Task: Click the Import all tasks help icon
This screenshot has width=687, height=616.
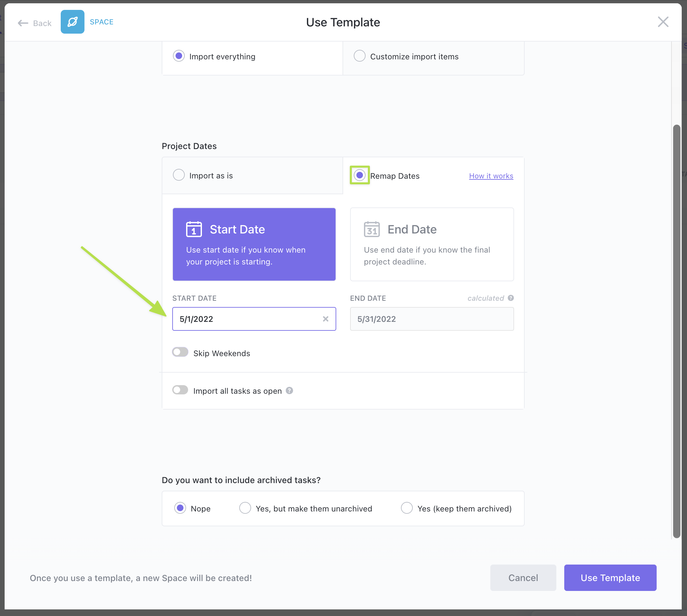Action: pyautogui.click(x=289, y=390)
